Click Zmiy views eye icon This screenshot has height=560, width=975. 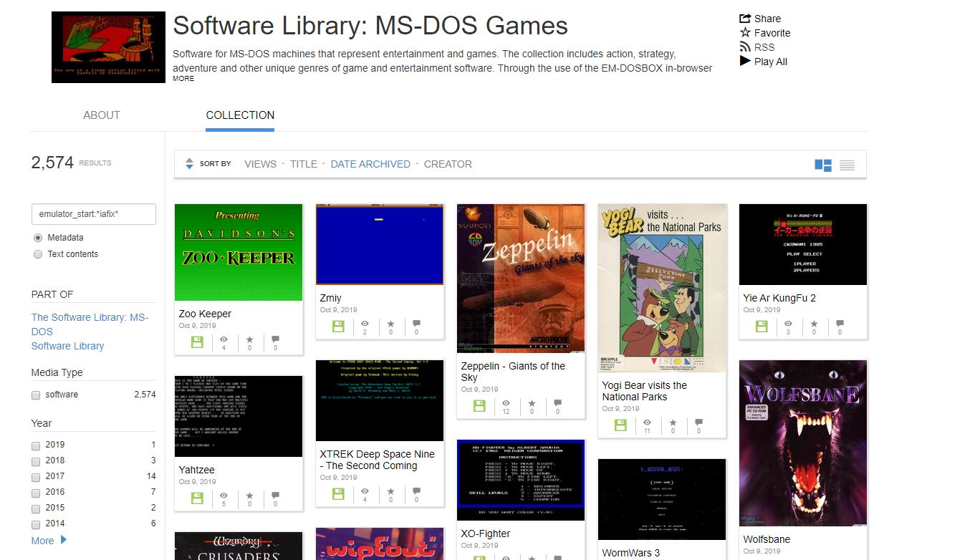point(365,323)
